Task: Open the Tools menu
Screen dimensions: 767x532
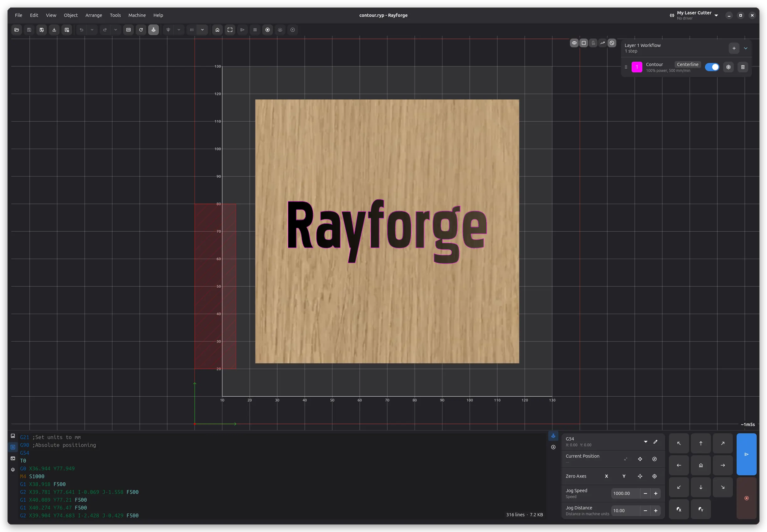Action: coord(115,15)
